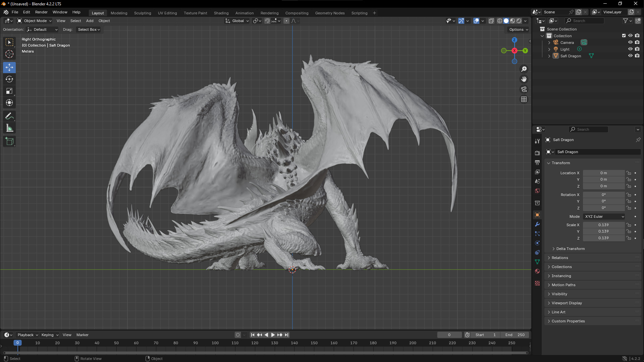
Task: Toggle camera view icon in viewport
Action: coord(524,89)
